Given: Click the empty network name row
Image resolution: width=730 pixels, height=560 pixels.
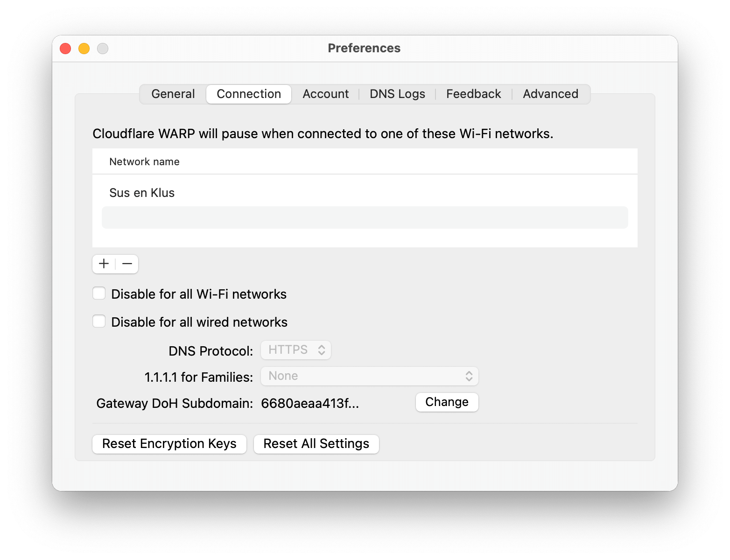Looking at the screenshot, I should 365,217.
